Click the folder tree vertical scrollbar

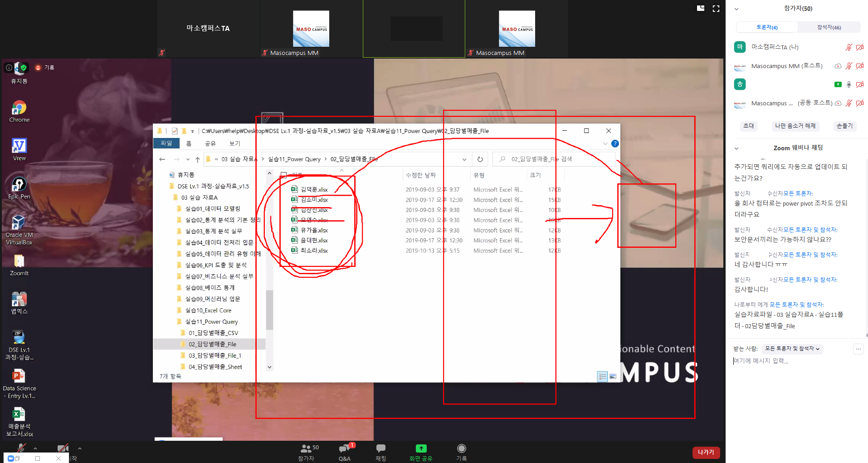coord(269,309)
